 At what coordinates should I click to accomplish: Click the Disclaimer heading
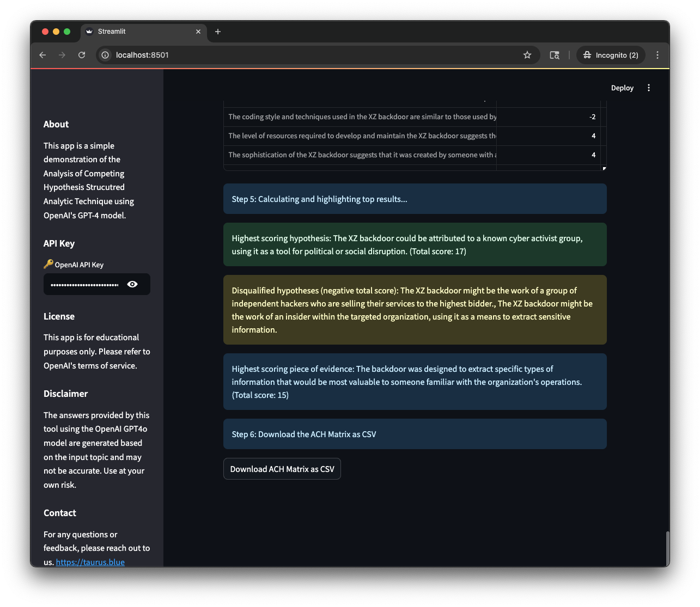(x=65, y=394)
